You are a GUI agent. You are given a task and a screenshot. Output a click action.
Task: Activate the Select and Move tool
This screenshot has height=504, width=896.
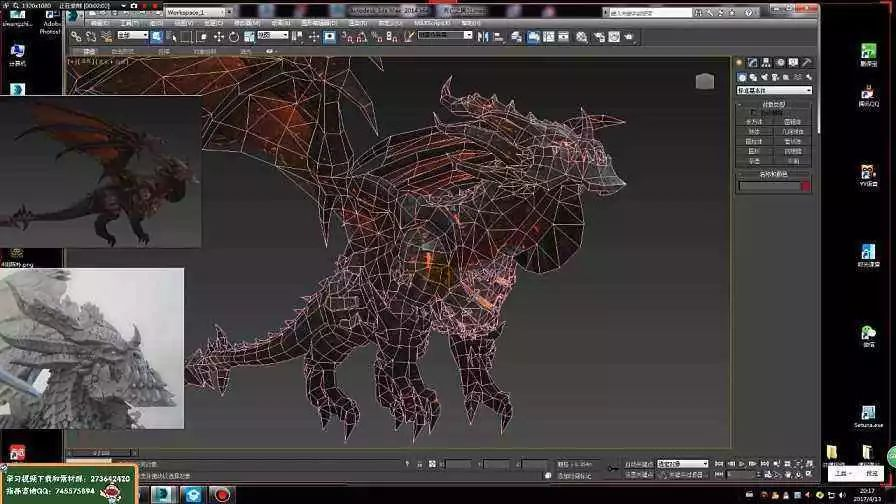219,37
